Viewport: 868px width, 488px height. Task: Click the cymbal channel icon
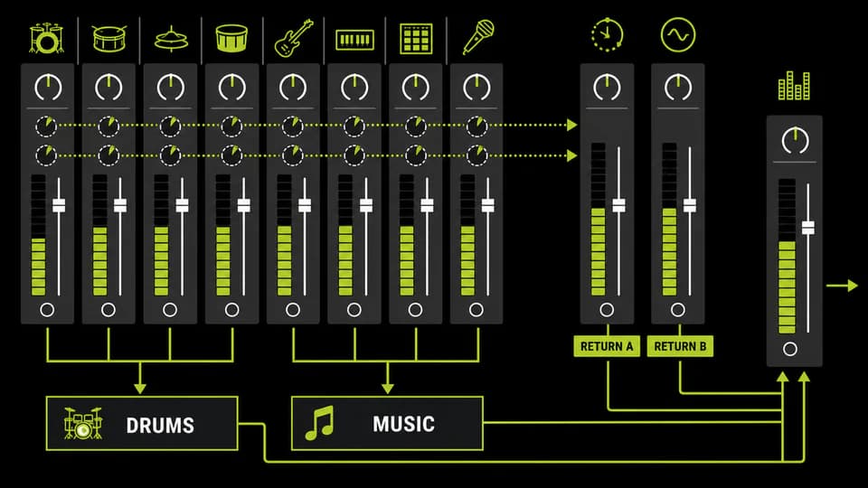[171, 39]
